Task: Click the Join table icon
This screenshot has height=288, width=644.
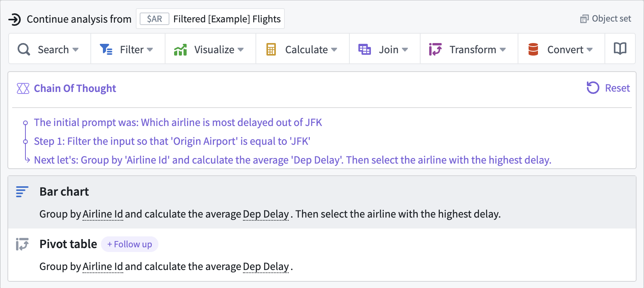Action: (x=365, y=49)
